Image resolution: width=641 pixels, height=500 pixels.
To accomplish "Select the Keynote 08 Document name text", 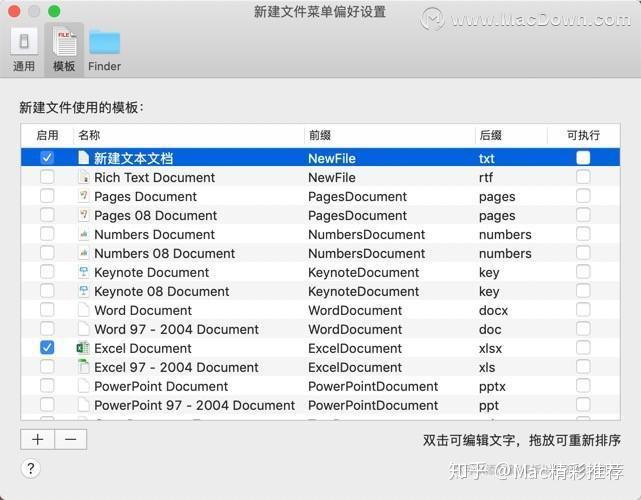I will click(161, 291).
